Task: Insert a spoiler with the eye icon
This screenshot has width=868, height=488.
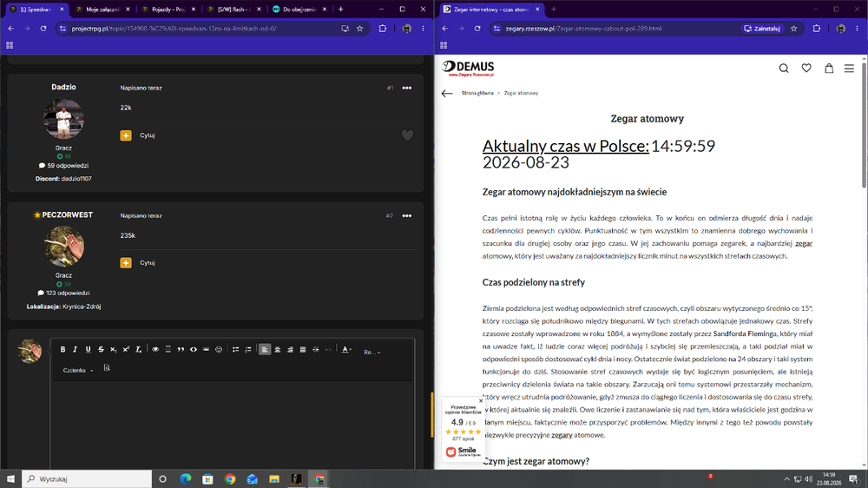Action: pyautogui.click(x=155, y=350)
